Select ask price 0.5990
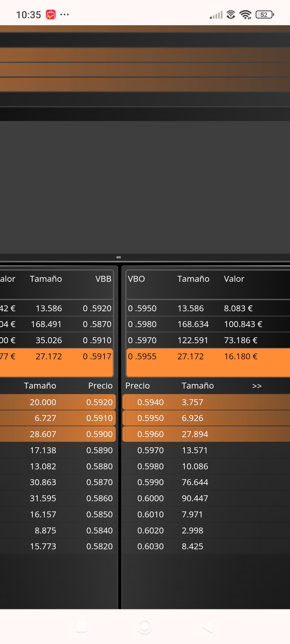 pyautogui.click(x=150, y=482)
